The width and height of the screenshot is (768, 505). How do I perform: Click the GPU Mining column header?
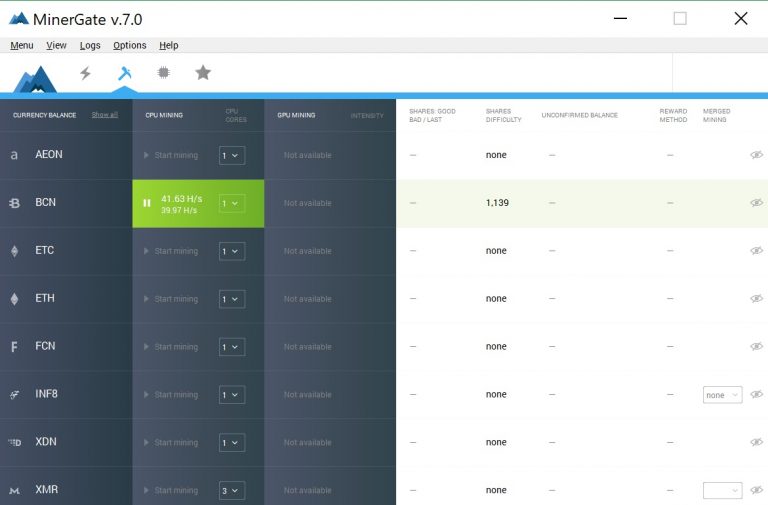coord(296,115)
